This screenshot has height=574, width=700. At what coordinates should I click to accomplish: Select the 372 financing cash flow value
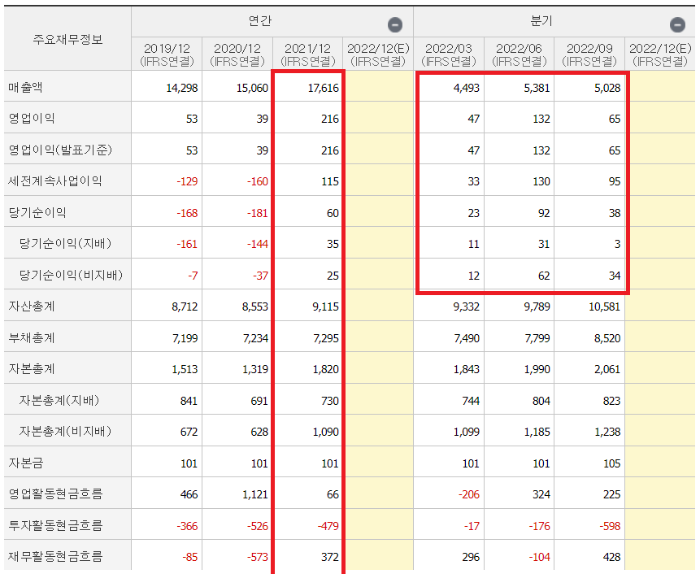pos(330,557)
